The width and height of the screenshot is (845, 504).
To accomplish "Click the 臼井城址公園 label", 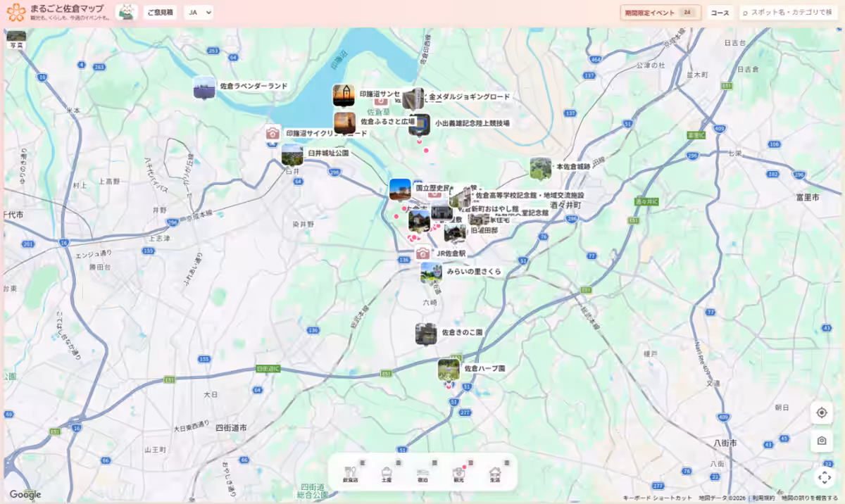I will [x=328, y=153].
